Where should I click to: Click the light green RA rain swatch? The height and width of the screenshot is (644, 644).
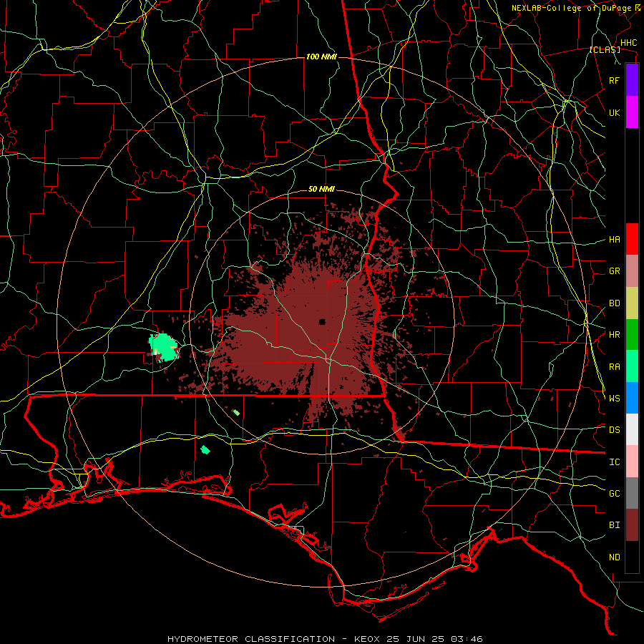coord(632,366)
